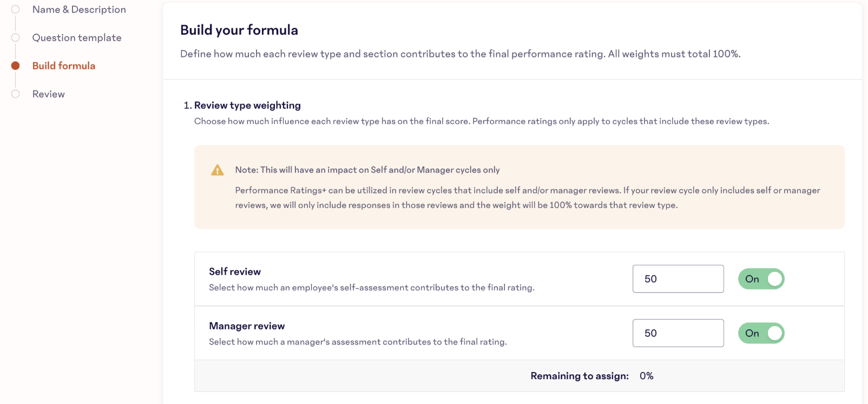
Task: Click the Manager review row title
Action: tap(247, 326)
